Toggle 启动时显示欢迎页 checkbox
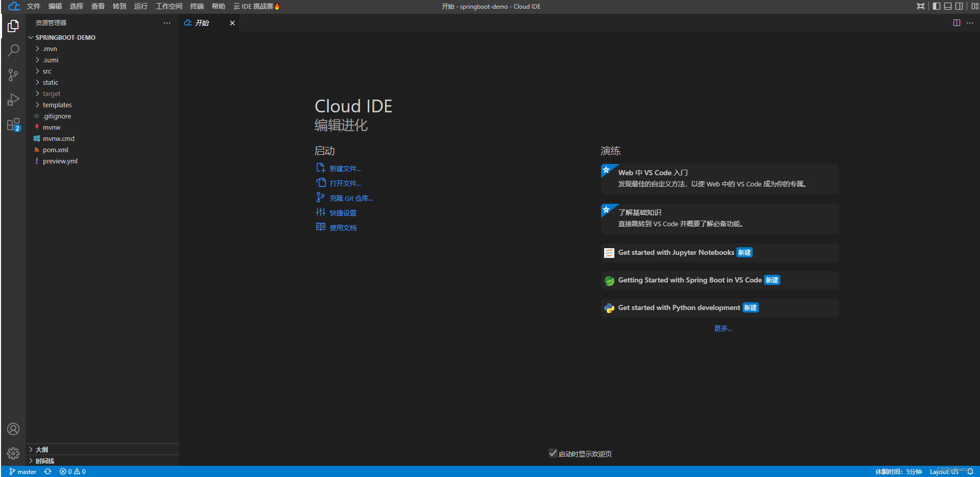The image size is (980, 477). (x=553, y=453)
